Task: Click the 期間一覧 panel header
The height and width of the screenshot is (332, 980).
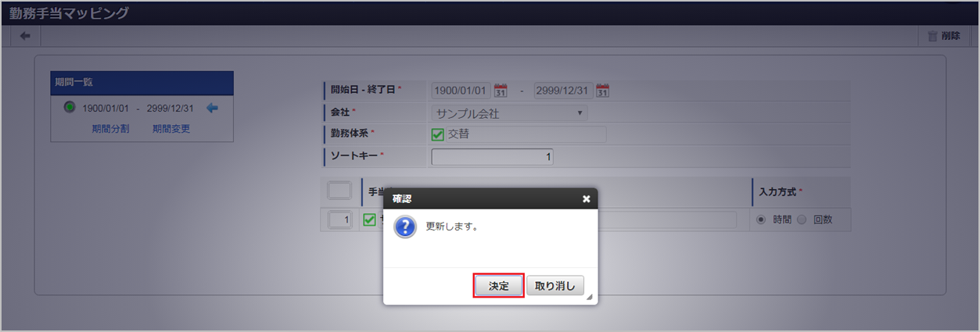Action: click(142, 81)
